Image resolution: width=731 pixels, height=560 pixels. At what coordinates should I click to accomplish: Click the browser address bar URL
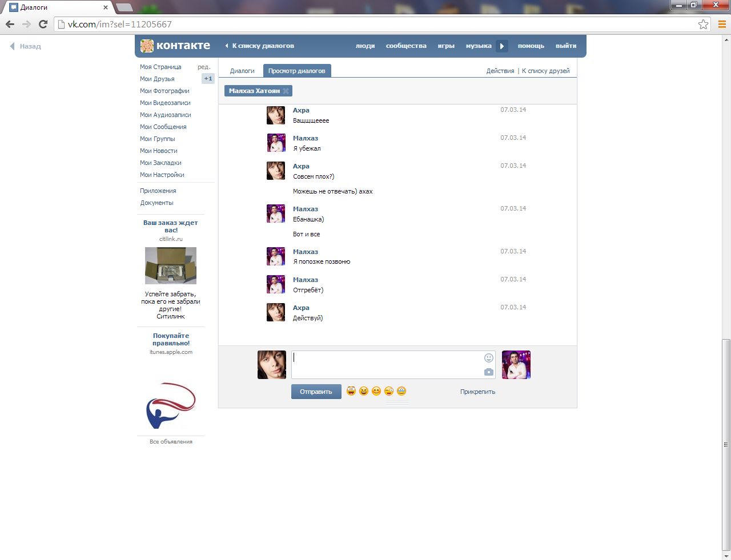click(x=120, y=24)
